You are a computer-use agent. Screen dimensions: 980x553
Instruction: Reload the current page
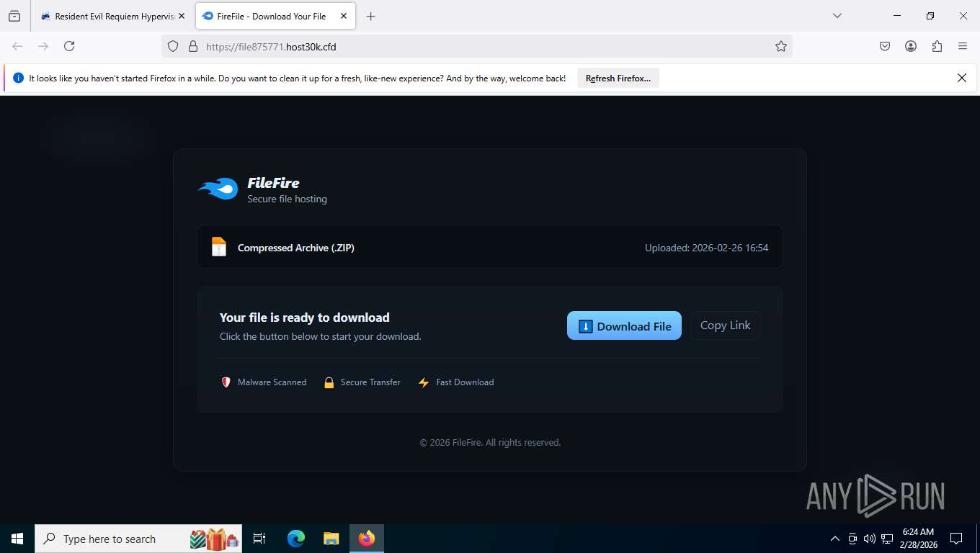[69, 46]
